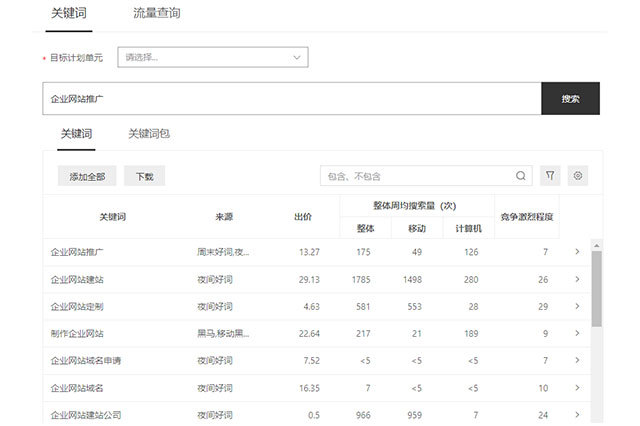
Task: Click the keyword search input field
Action: tap(292, 99)
